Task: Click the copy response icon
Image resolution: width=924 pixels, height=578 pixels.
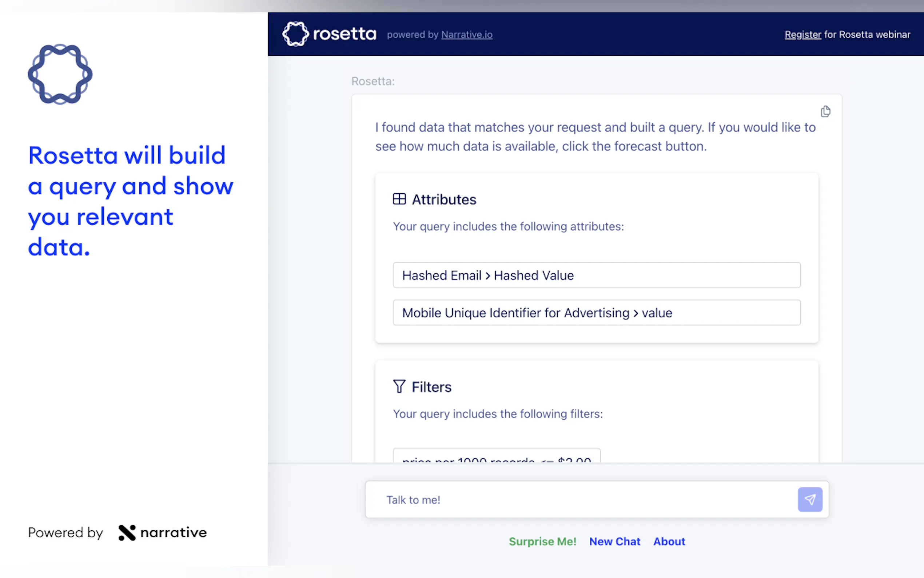Action: pos(825,111)
